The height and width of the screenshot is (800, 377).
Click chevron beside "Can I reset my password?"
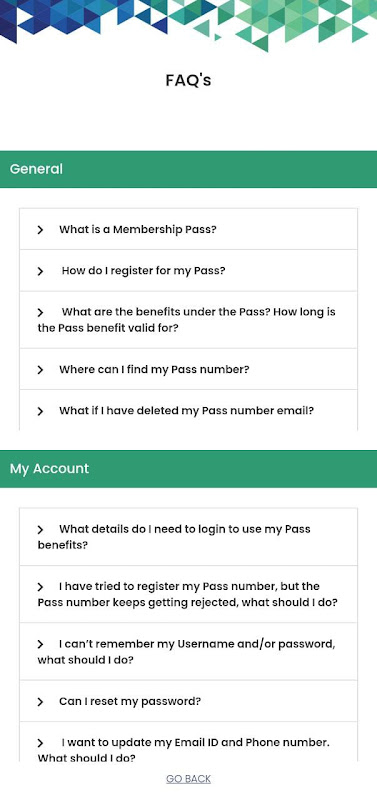pyautogui.click(x=40, y=703)
